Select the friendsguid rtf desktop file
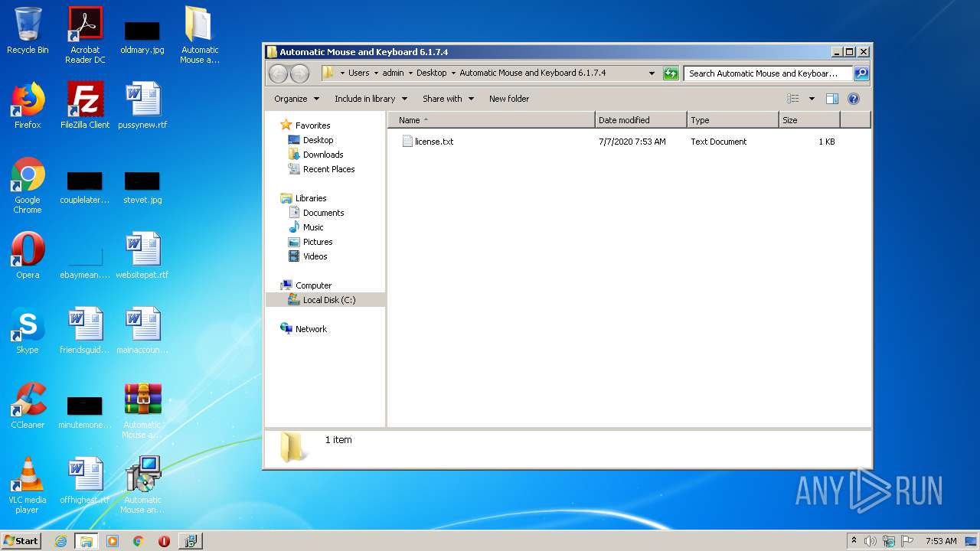 (x=85, y=331)
